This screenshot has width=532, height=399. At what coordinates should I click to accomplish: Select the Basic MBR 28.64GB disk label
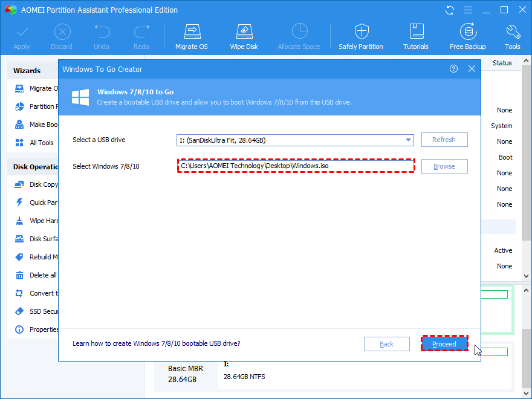(x=186, y=374)
